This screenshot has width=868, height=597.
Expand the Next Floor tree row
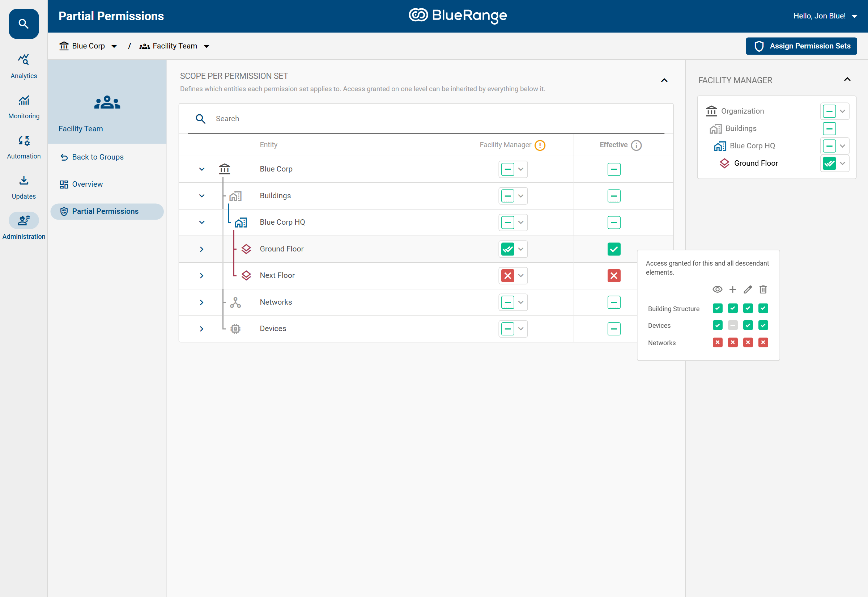coord(201,276)
